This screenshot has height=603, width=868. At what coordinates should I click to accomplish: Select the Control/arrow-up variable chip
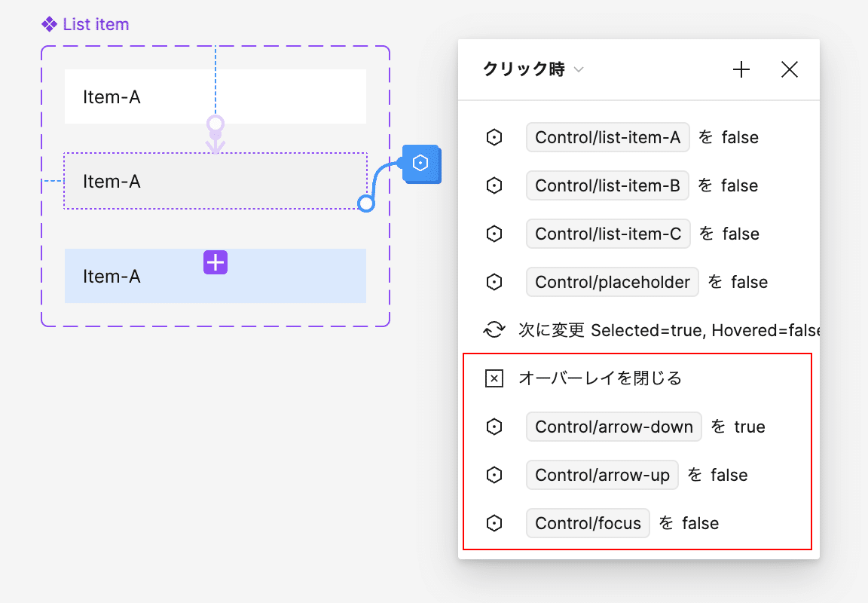point(602,475)
